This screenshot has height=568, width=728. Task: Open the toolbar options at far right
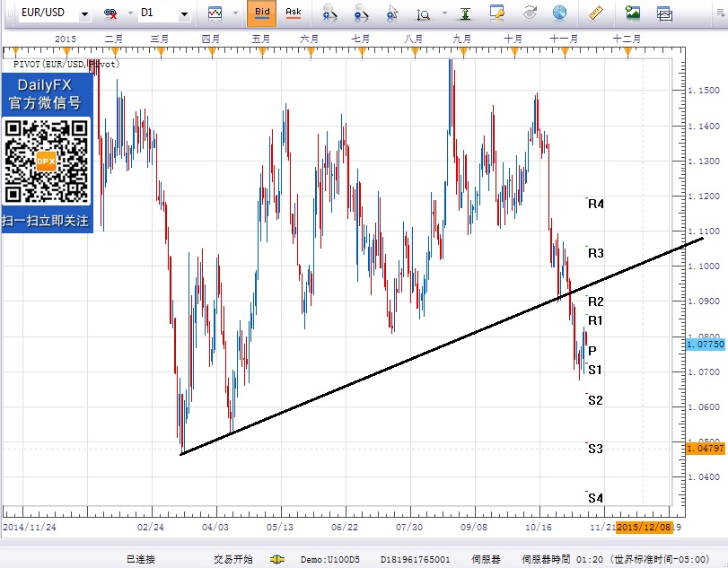721,13
